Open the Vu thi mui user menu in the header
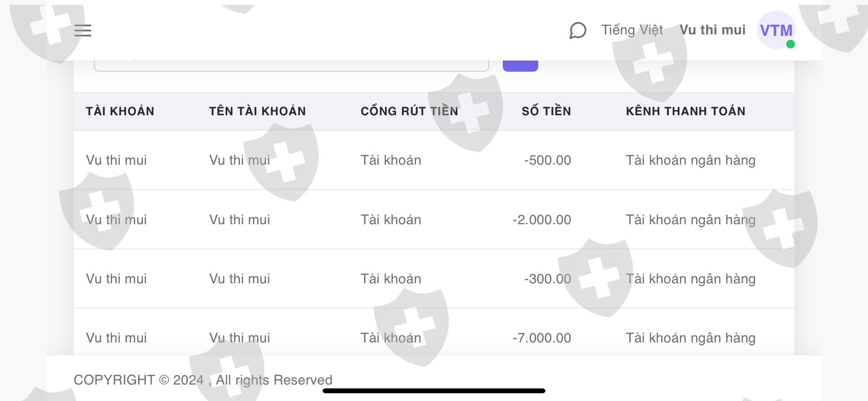 (712, 30)
